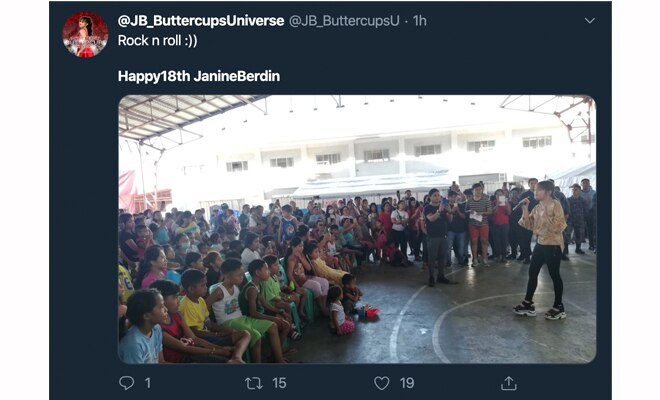Image resolution: width=660 pixels, height=400 pixels.
Task: Click the reply count 1
Action: click(148, 383)
